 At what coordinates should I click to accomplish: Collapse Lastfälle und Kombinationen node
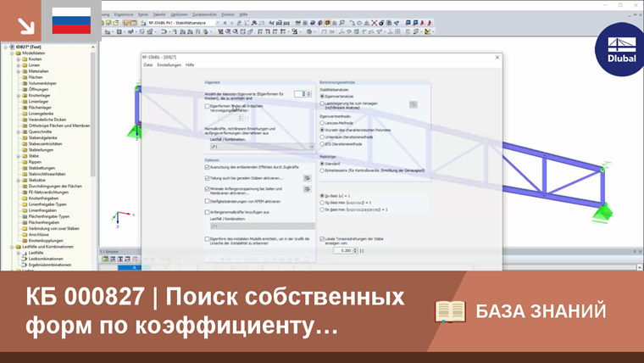[x=12, y=247]
